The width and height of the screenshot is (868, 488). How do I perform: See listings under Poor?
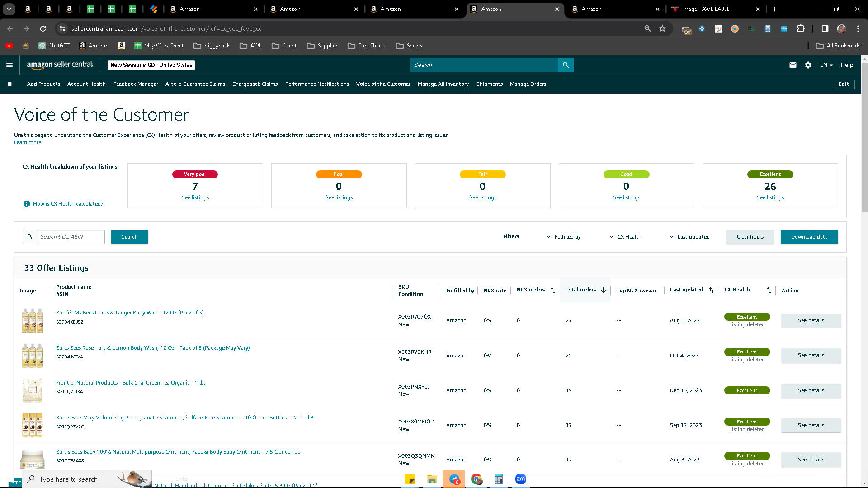pos(339,197)
